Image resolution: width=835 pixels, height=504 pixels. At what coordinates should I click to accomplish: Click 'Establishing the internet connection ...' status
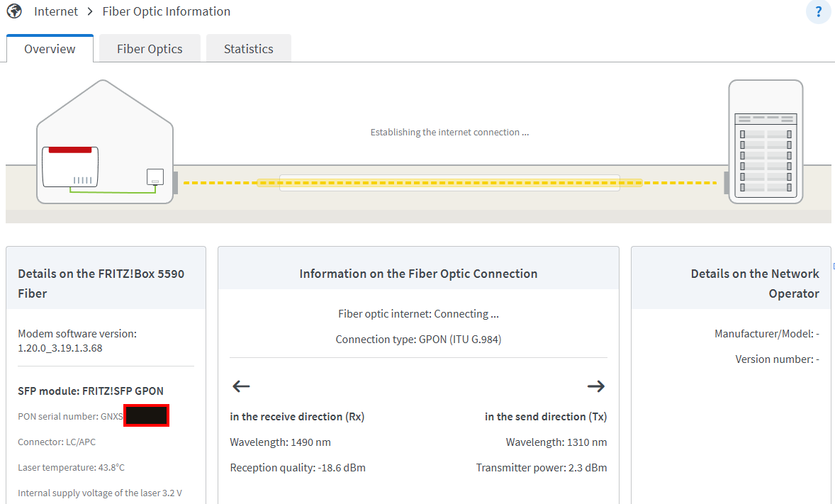coord(449,132)
